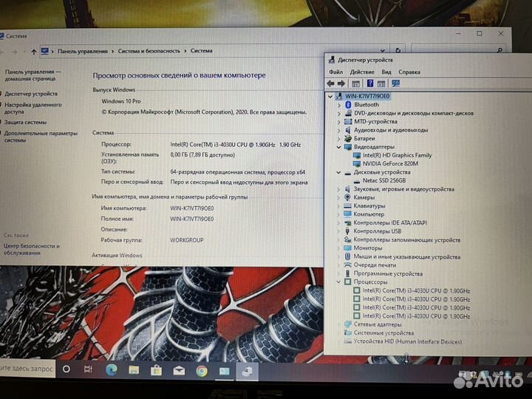Click the Task View icon on taskbar
The image size is (532, 399).
point(88,369)
